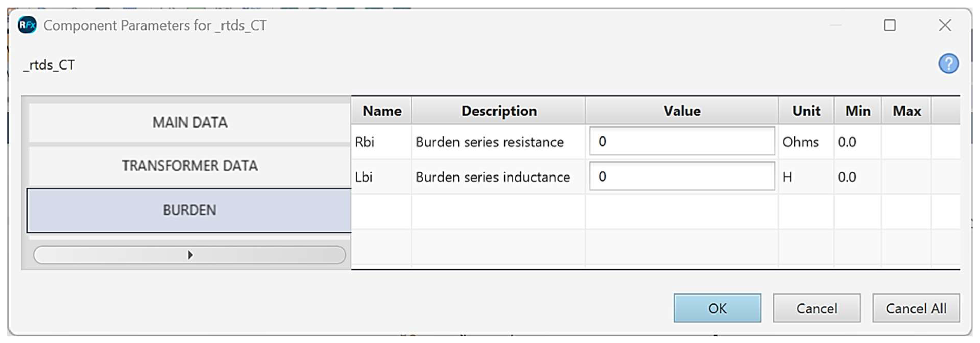Click the Burden series inductance value field
980x343 pixels.
coord(682,177)
